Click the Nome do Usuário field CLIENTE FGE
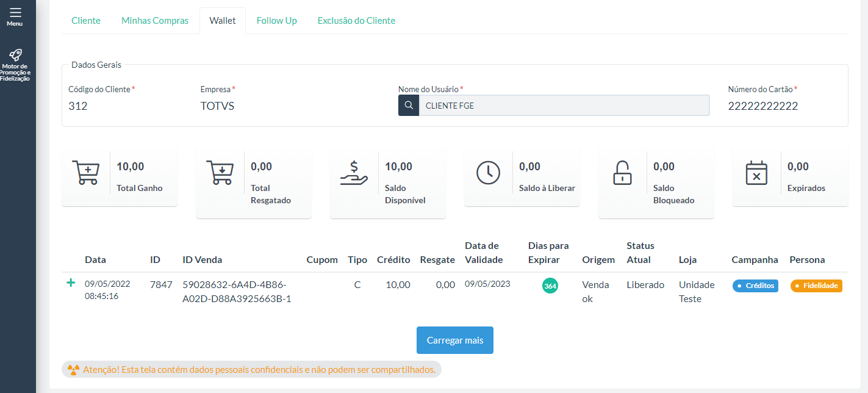 [564, 106]
